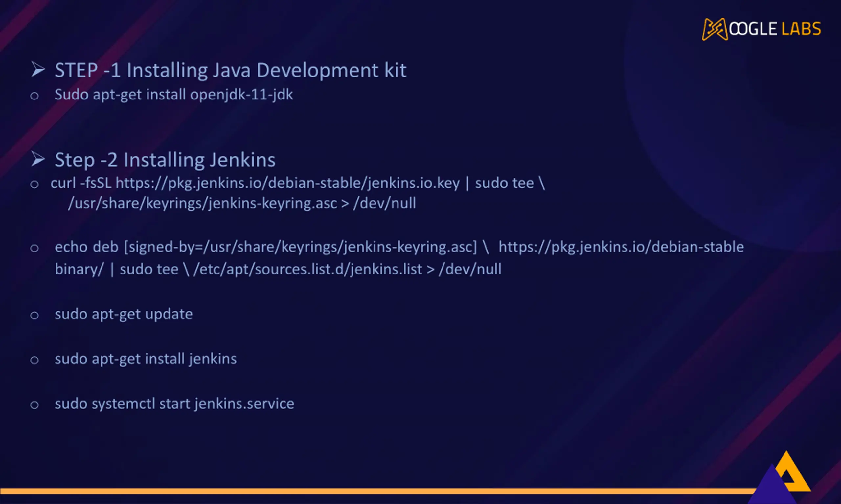The height and width of the screenshot is (504, 841).
Task: Select the sudo apt-get install jenkins line
Action: [x=146, y=359]
